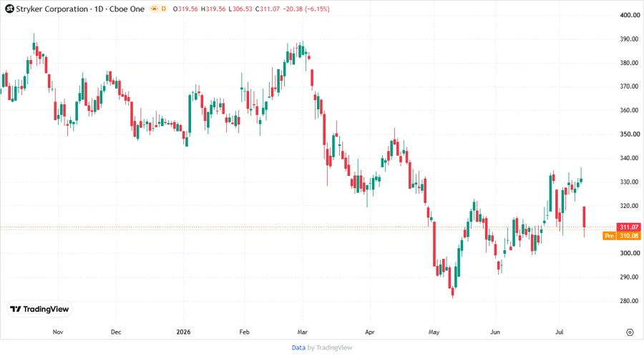Click the Jun label on time axis
This screenshot has height=356, width=644.
[495, 332]
